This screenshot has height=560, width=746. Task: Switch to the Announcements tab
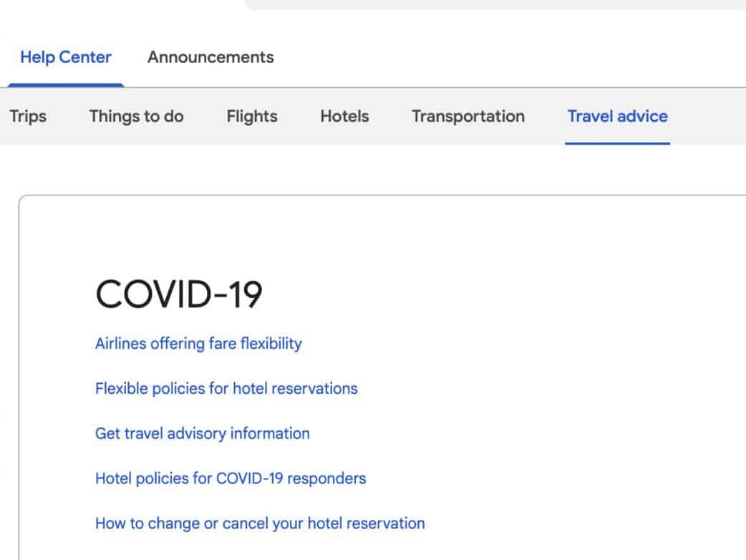(210, 57)
